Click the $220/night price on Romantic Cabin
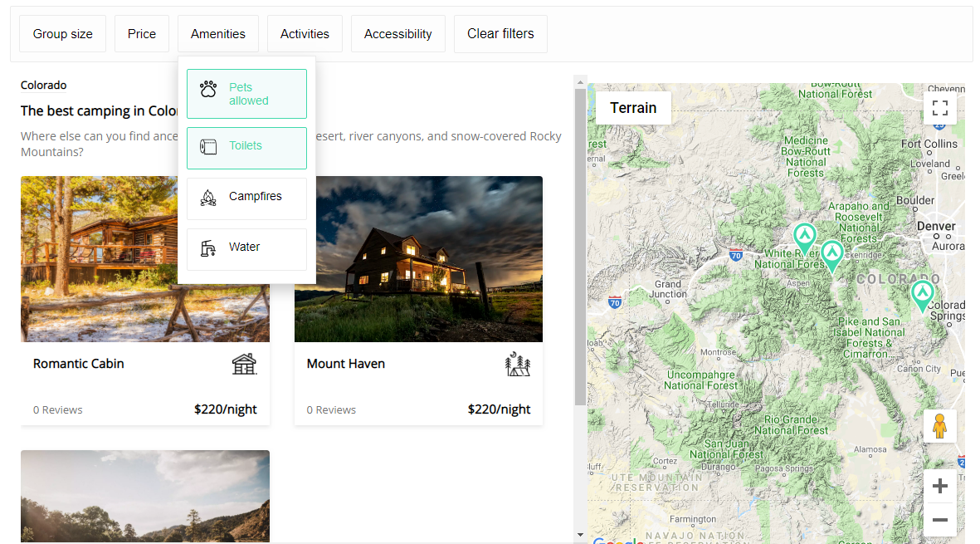980x544 pixels. pos(226,409)
